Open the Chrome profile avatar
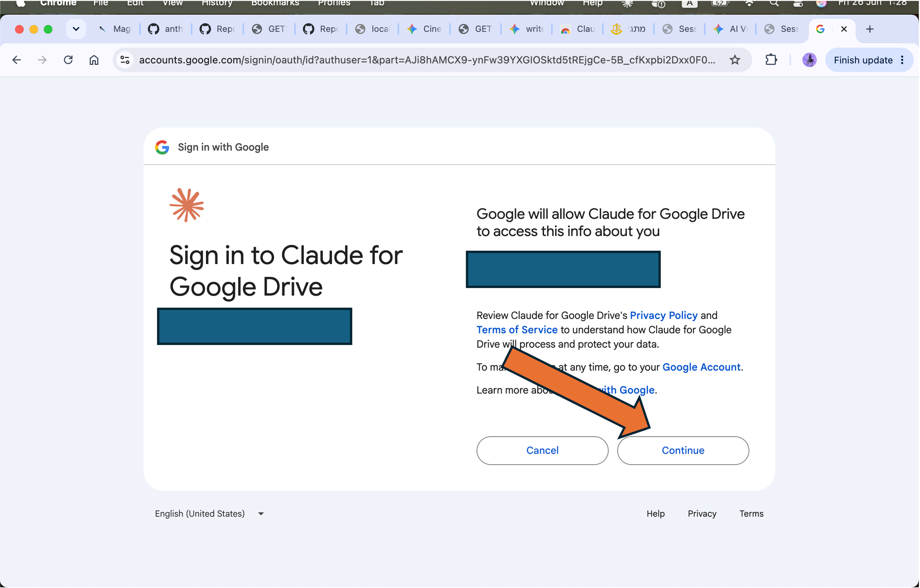920x588 pixels. (x=809, y=60)
